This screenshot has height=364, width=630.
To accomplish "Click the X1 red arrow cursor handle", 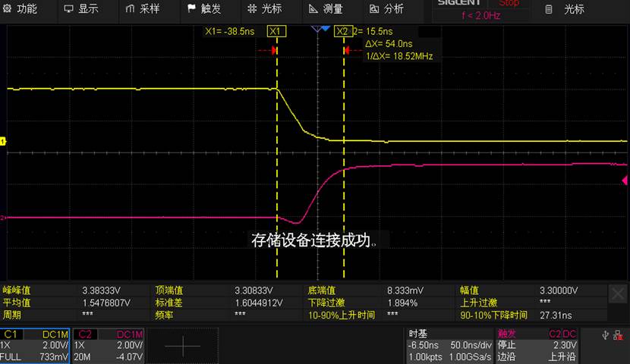I will click(274, 50).
